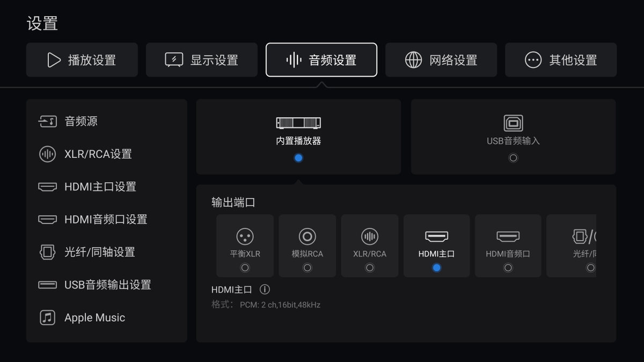Click the HDMI音频口 connector icon
Image resolution: width=644 pixels, height=362 pixels.
[x=508, y=237]
